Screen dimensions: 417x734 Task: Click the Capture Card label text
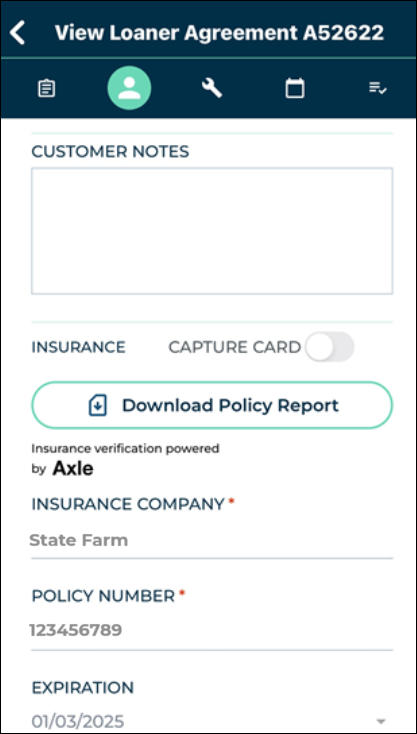(x=234, y=347)
